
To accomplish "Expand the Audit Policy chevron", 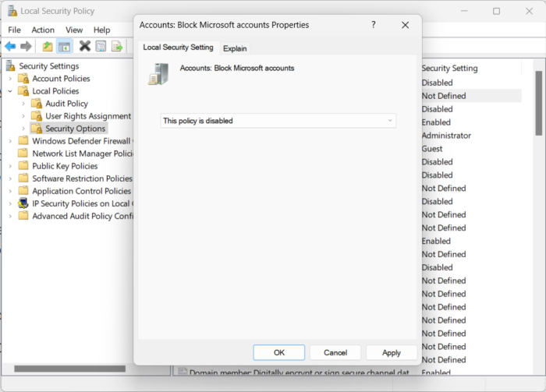I will point(23,104).
